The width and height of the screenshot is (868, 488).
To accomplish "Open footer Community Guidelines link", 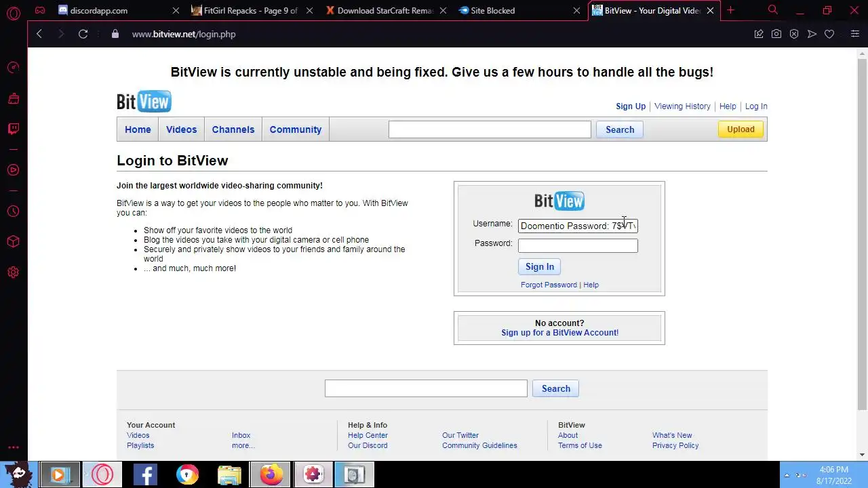I will (479, 445).
